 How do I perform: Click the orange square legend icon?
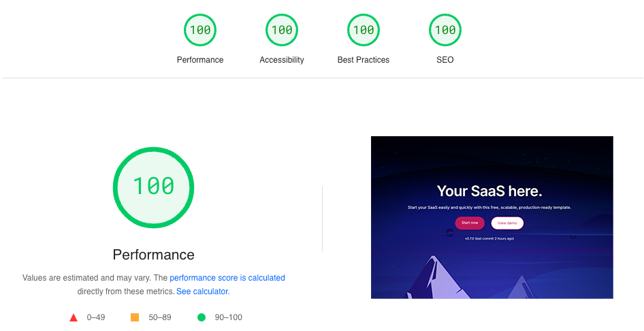pyautogui.click(x=135, y=317)
